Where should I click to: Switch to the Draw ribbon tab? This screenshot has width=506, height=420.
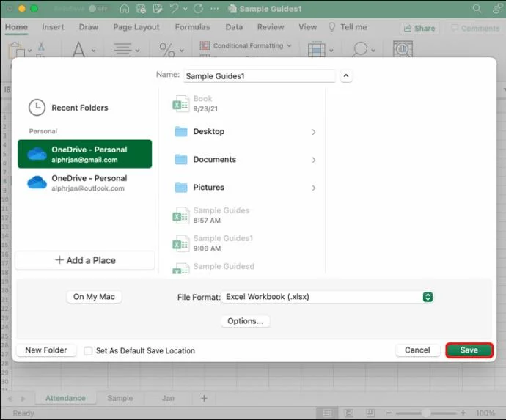pyautogui.click(x=89, y=27)
